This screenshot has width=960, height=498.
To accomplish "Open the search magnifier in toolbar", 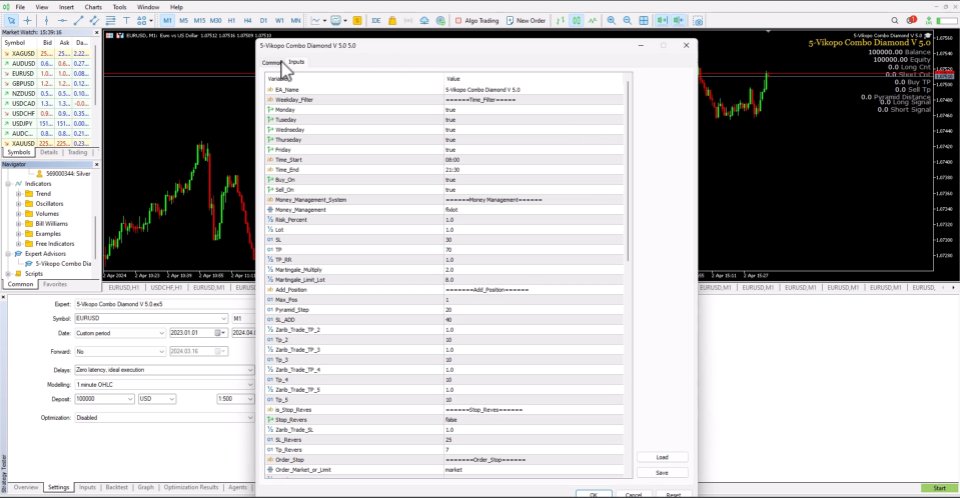I will (x=894, y=20).
